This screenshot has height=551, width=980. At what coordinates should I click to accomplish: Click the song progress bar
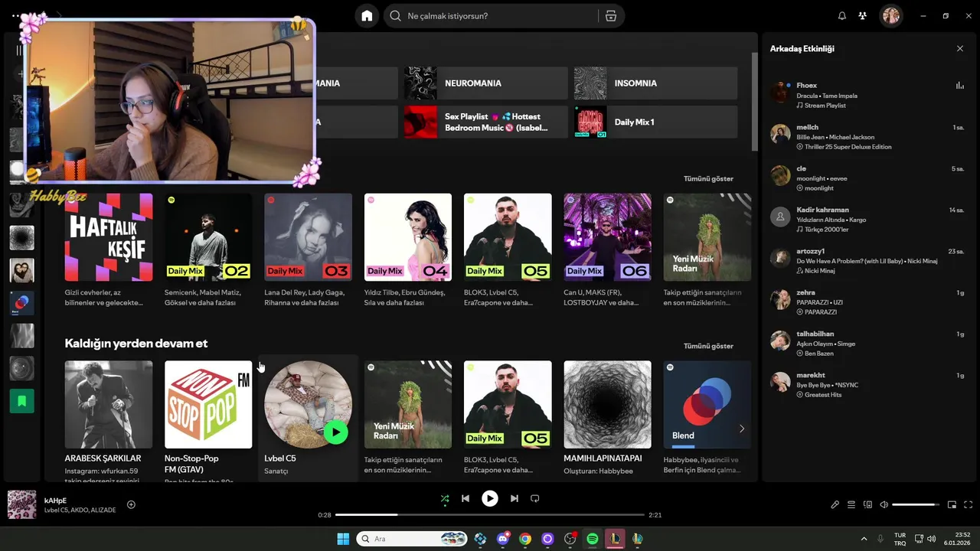(490, 515)
